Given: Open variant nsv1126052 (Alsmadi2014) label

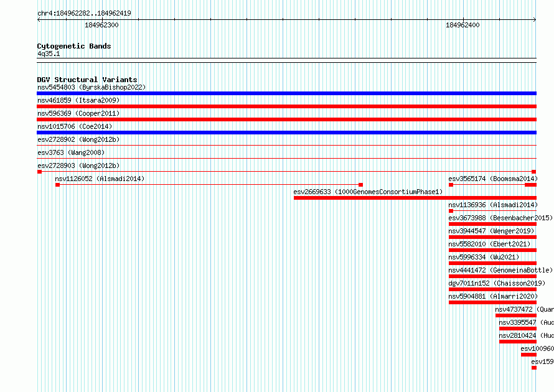Looking at the screenshot, I should pos(100,179).
